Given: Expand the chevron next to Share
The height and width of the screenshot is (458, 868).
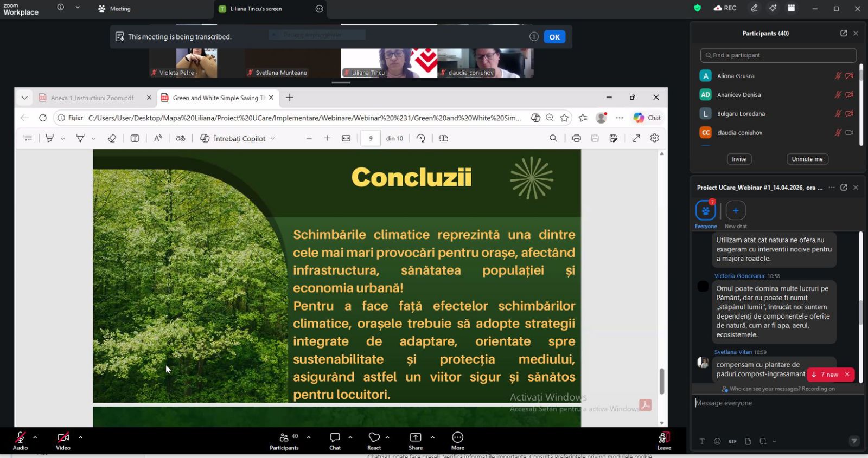Looking at the screenshot, I should pos(432,437).
